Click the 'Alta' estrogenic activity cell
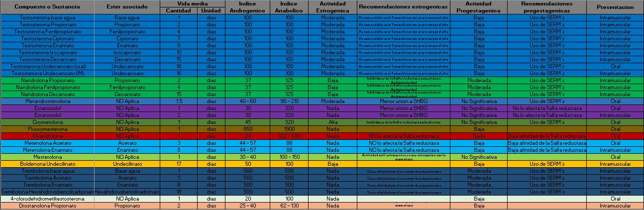The height and width of the screenshot is (210, 644). (x=332, y=122)
